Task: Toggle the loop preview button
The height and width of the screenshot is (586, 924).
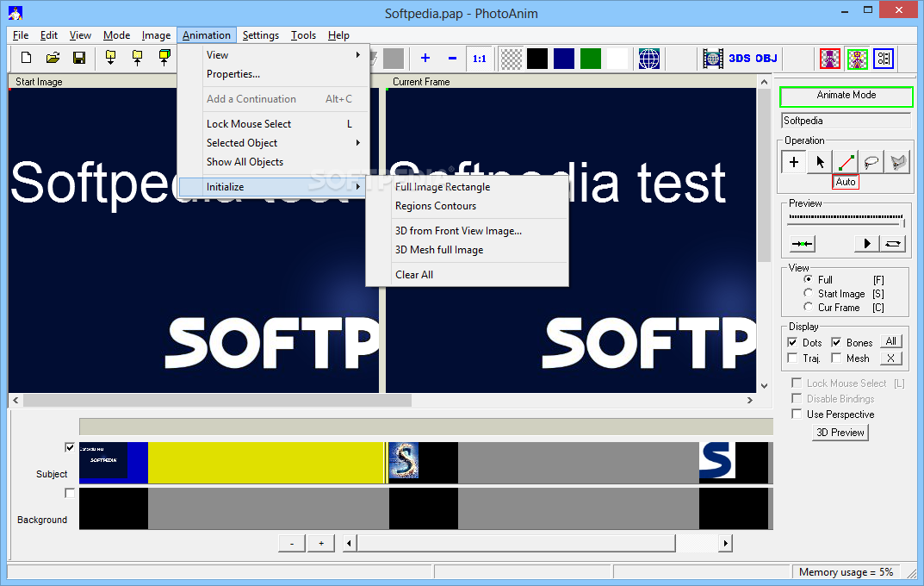Action: point(893,244)
